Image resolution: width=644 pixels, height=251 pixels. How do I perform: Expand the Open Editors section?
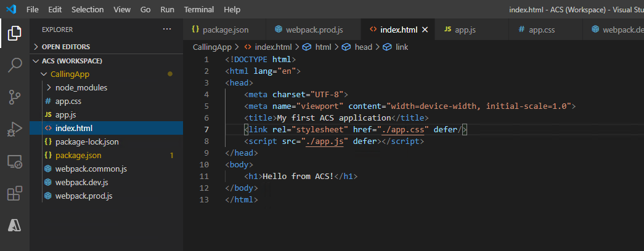coord(65,47)
